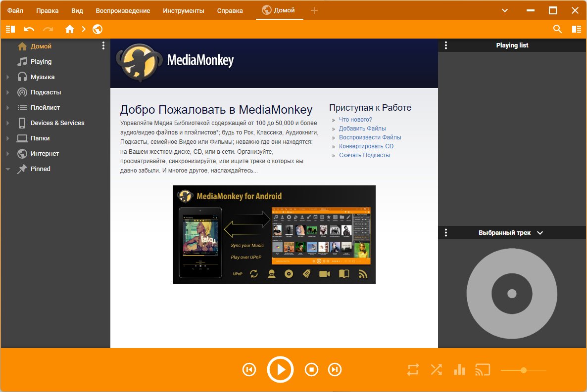Open the Правка menu
This screenshot has width=587, height=392.
tap(47, 10)
